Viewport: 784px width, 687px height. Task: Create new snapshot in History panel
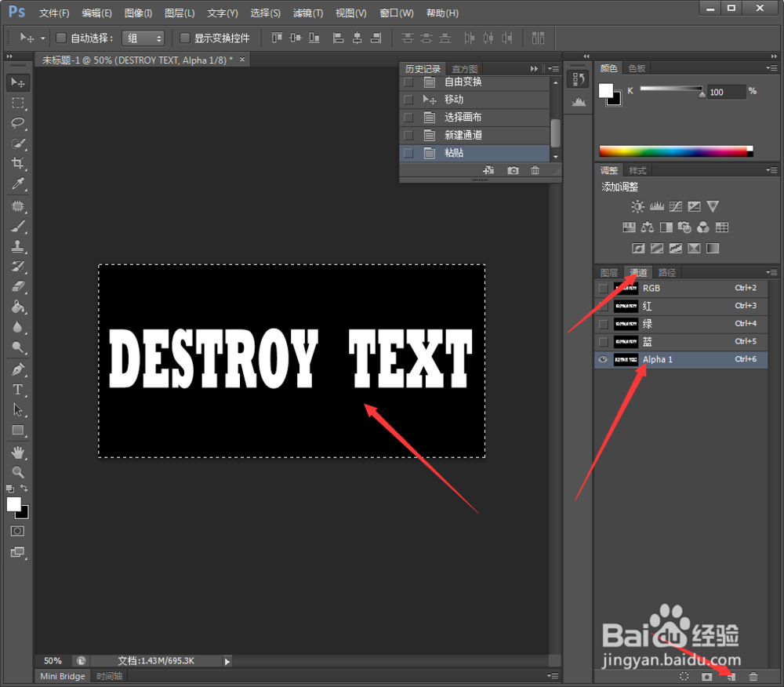(x=513, y=170)
